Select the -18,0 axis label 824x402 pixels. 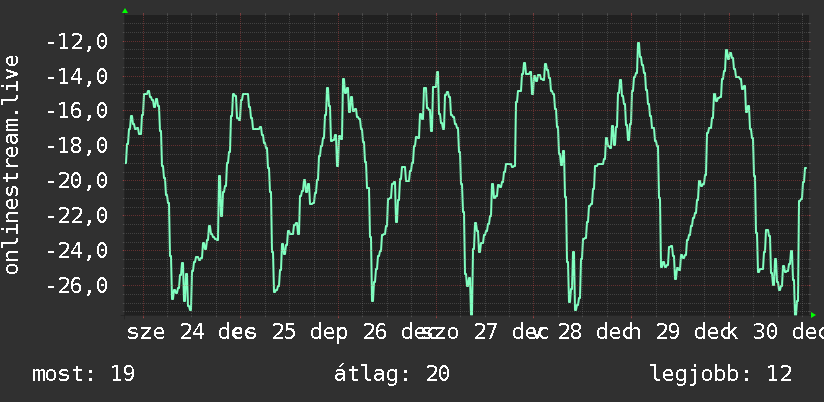tap(77, 146)
